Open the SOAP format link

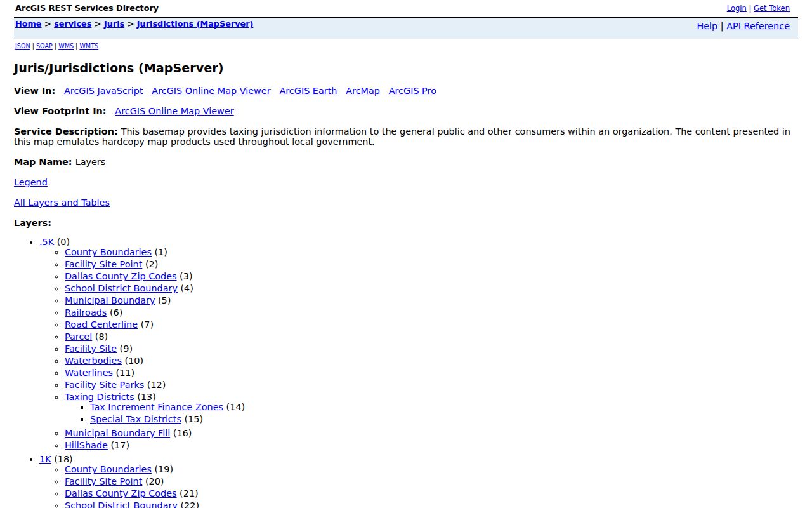pyautogui.click(x=44, y=46)
